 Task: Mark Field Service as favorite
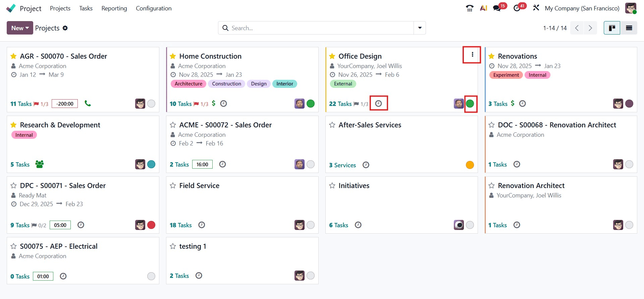tap(173, 185)
